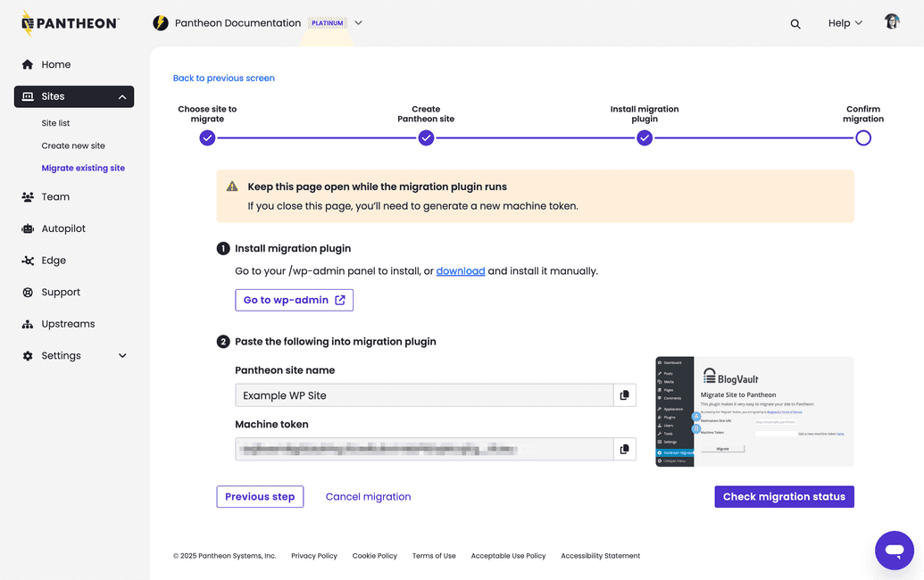The height and width of the screenshot is (580, 924).
Task: Open the Pantheon Documentation workspace switcher
Action: tap(358, 23)
